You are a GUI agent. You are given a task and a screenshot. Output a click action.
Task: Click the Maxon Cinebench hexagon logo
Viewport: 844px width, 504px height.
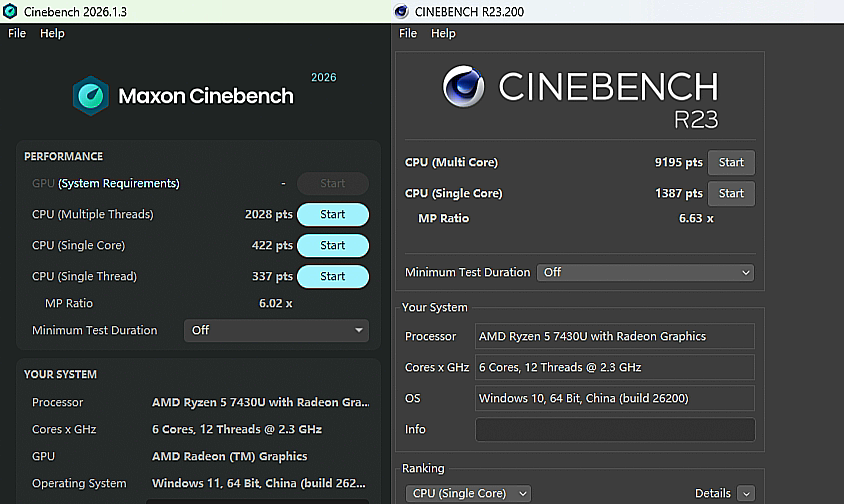point(91,96)
